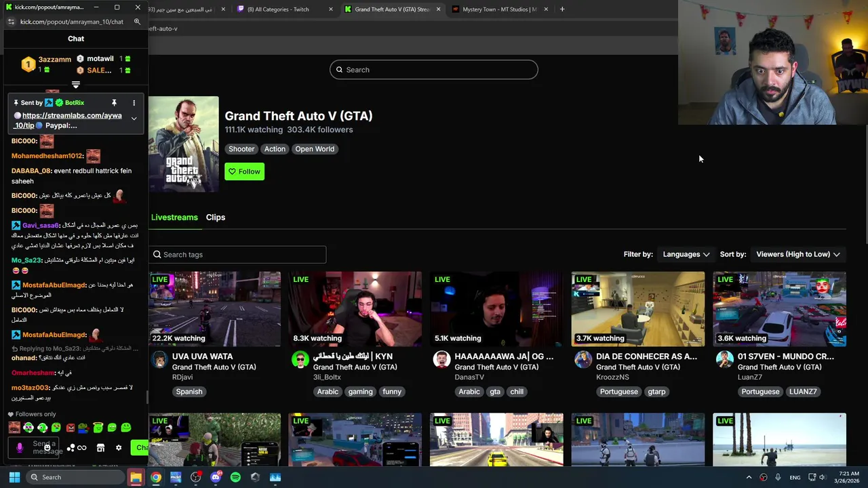Open the UVA UVA WATA stream thumbnail
The width and height of the screenshot is (868, 488).
[x=214, y=309]
